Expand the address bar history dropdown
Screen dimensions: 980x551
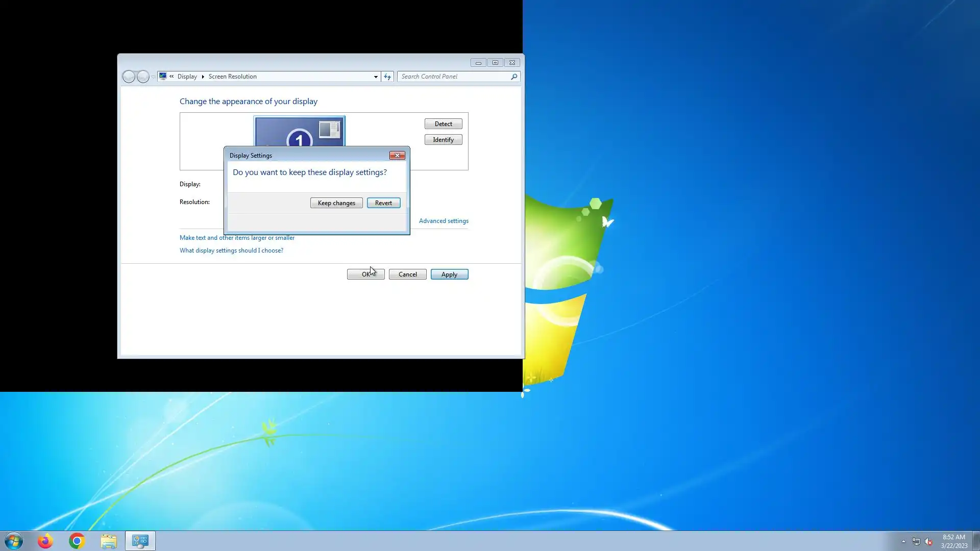376,77
